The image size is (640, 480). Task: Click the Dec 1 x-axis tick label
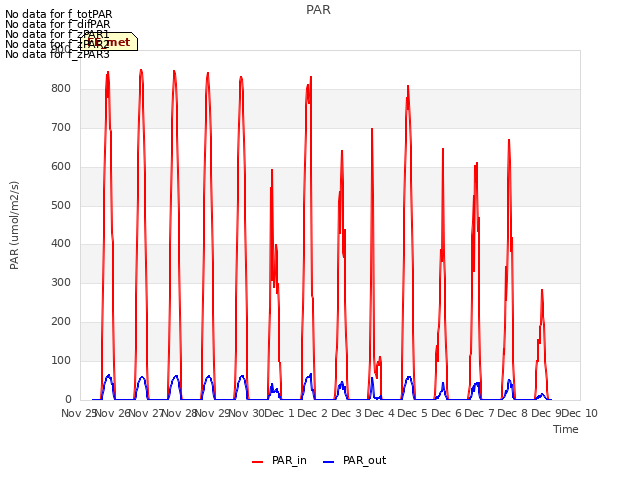279,413
